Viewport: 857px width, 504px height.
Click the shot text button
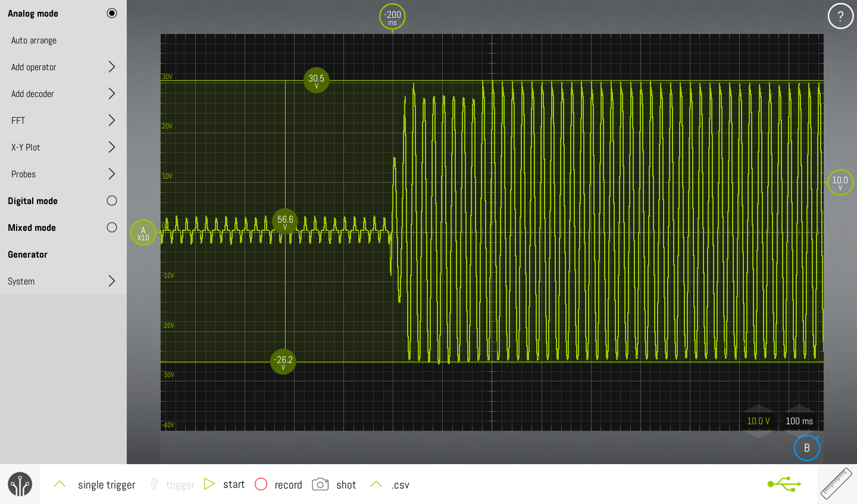[346, 484]
